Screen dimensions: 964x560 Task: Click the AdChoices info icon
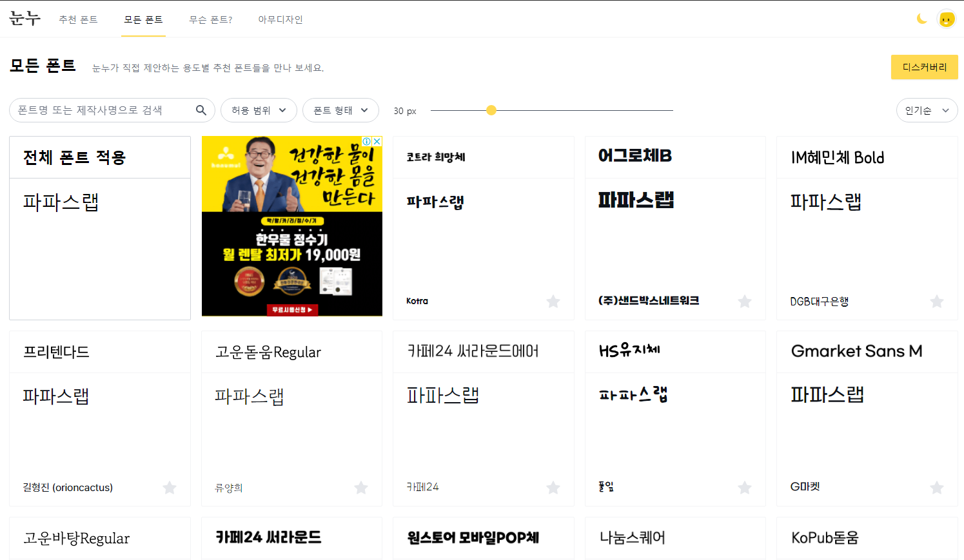367,141
